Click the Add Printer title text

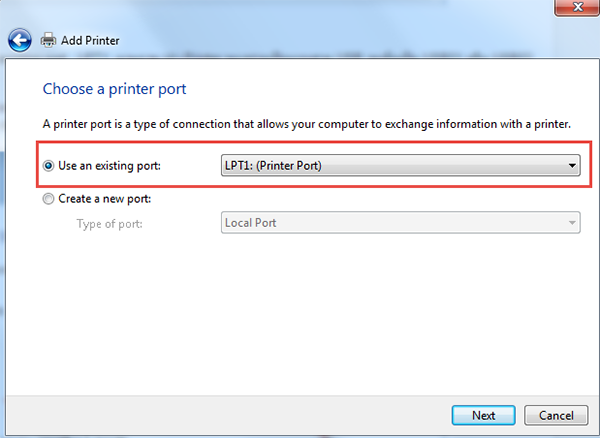(x=90, y=41)
